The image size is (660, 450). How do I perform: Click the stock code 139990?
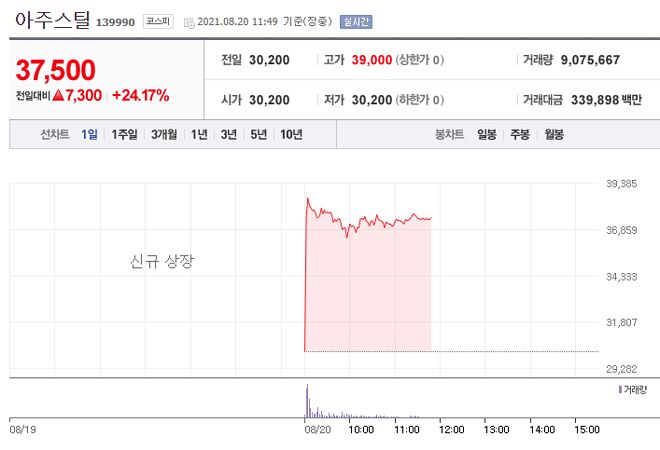point(116,21)
